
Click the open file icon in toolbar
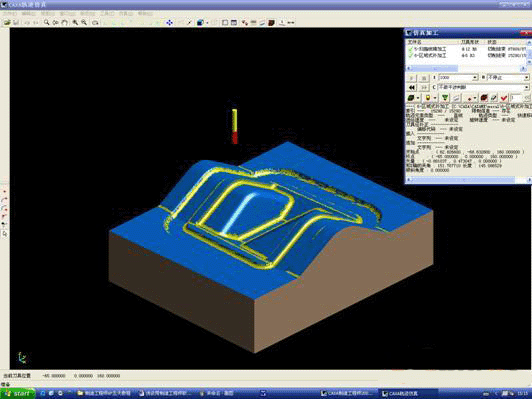tap(7, 22)
